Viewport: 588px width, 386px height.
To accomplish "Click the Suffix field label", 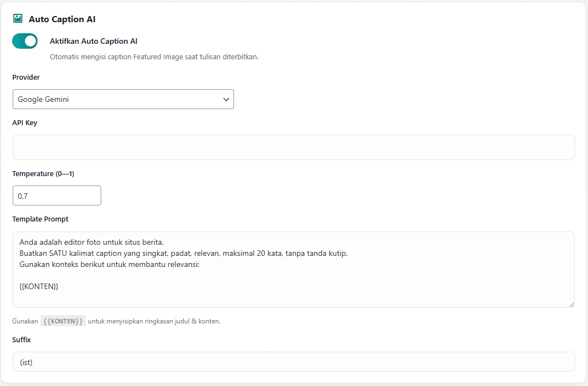I will (x=22, y=339).
